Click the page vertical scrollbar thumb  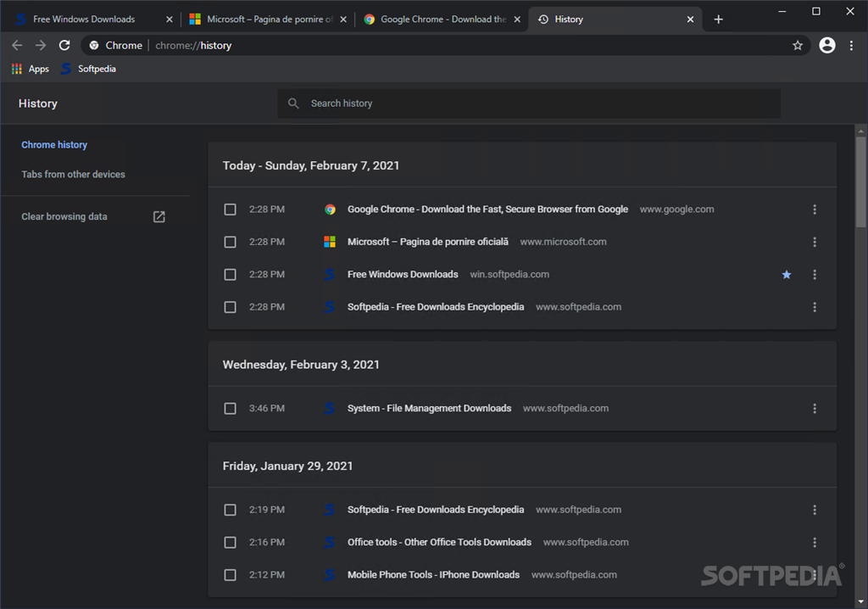point(860,182)
